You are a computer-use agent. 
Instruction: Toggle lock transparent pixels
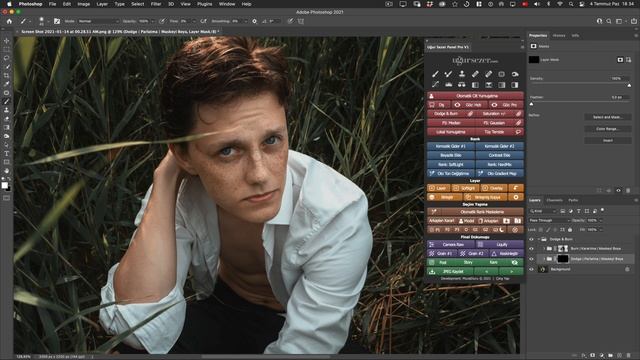point(541,230)
